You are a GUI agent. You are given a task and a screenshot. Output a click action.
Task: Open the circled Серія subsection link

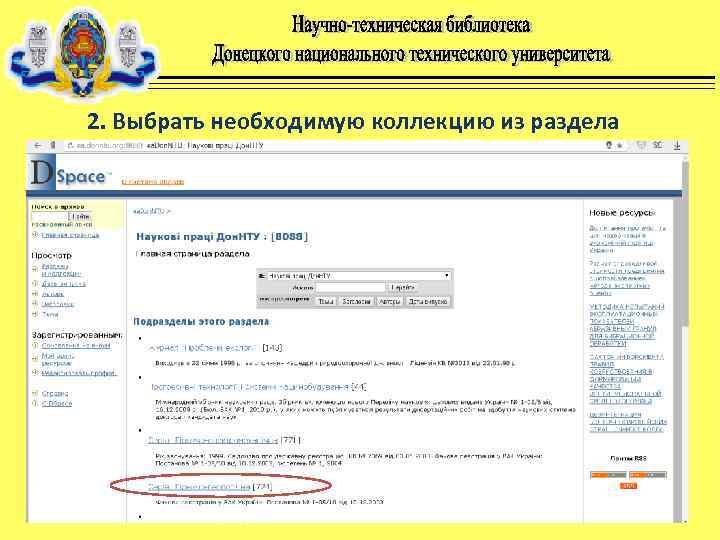[199, 487]
